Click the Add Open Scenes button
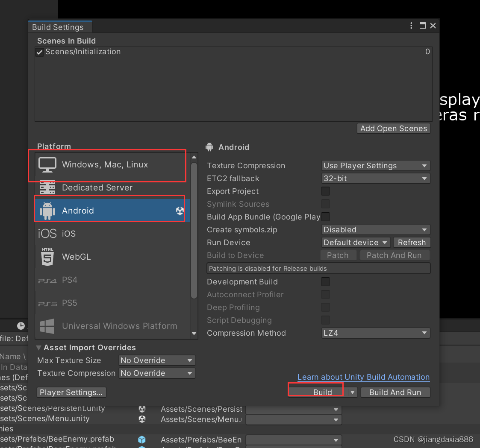480x448 pixels. tap(394, 129)
